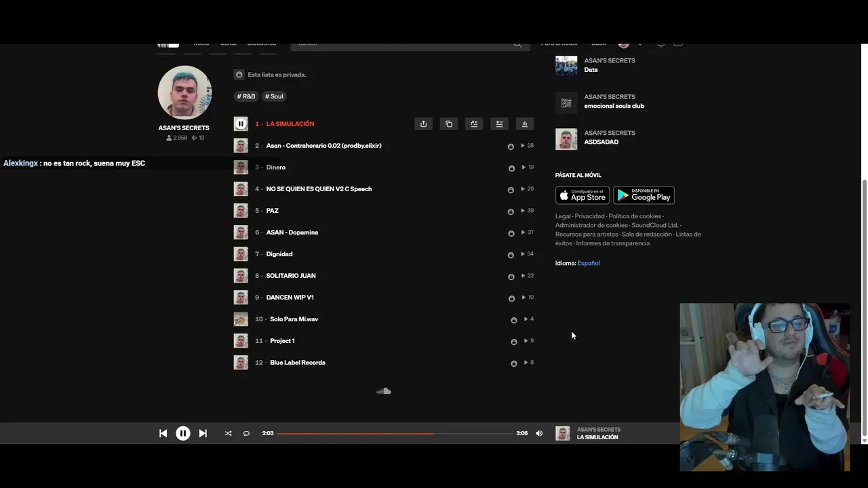
Task: Click the artwork thumbnail of DANCEN WIP V1
Action: pyautogui.click(x=241, y=298)
